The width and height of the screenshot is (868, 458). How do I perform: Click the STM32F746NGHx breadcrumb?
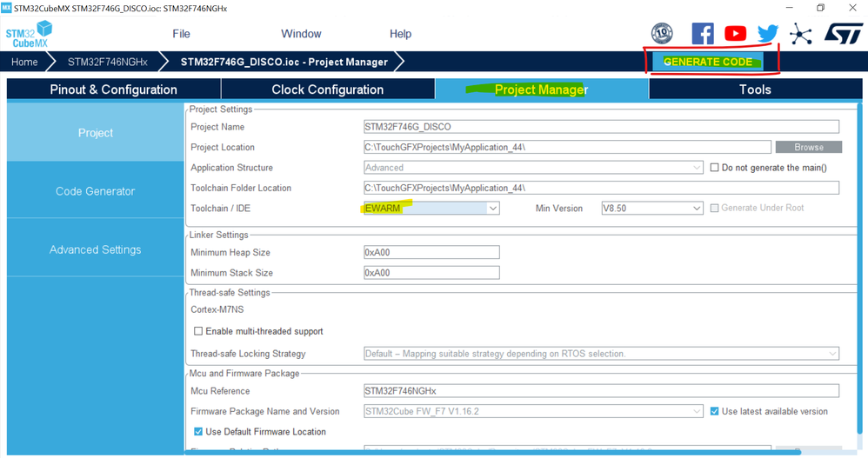point(107,62)
